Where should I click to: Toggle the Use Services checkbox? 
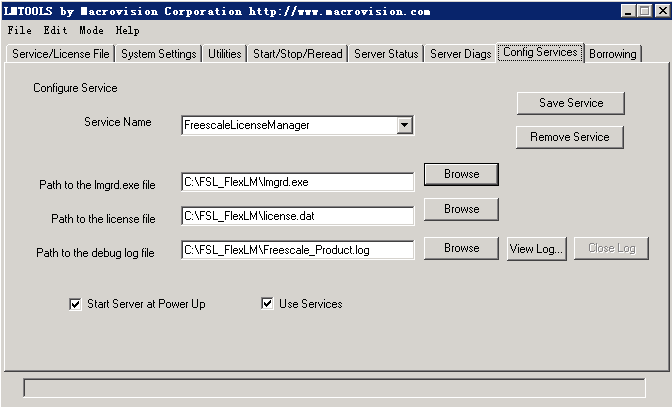coord(267,304)
